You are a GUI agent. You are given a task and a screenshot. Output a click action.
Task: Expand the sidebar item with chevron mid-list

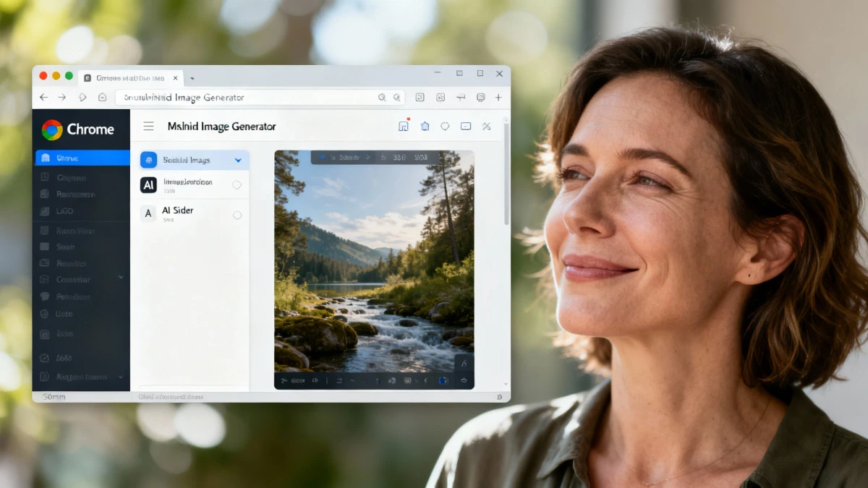pyautogui.click(x=121, y=278)
